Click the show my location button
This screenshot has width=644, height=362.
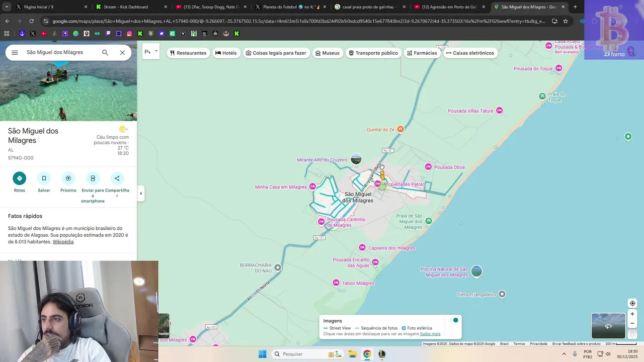(x=632, y=303)
